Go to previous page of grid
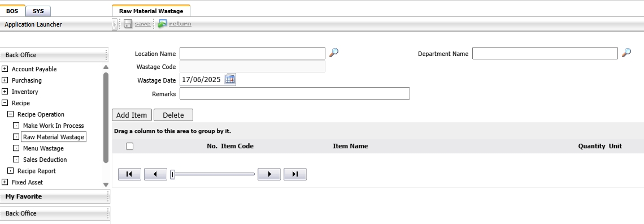 (156, 174)
